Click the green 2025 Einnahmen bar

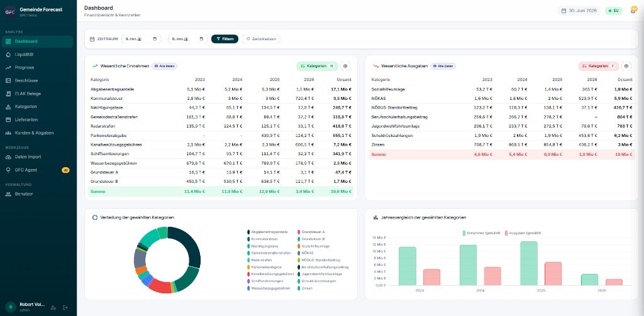(x=529, y=263)
